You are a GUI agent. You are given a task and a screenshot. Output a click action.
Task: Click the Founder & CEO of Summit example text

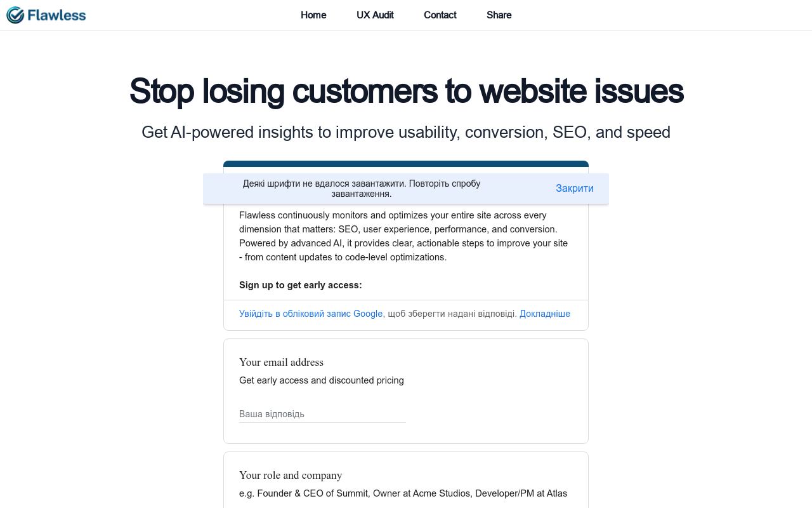point(403,493)
